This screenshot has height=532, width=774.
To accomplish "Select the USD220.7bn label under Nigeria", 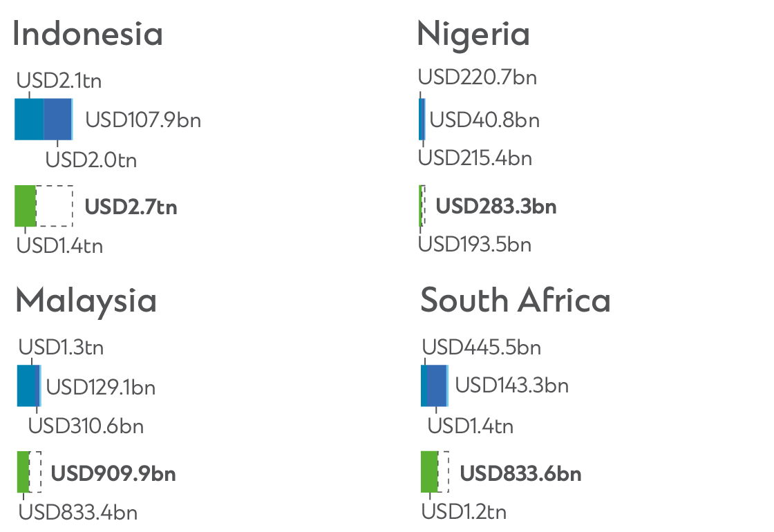I will [478, 77].
